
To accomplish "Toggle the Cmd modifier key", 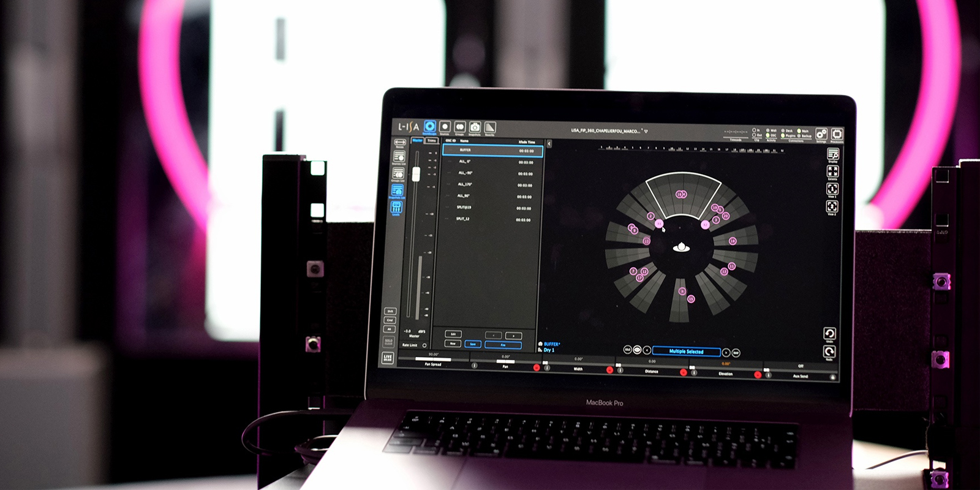I will 390,320.
